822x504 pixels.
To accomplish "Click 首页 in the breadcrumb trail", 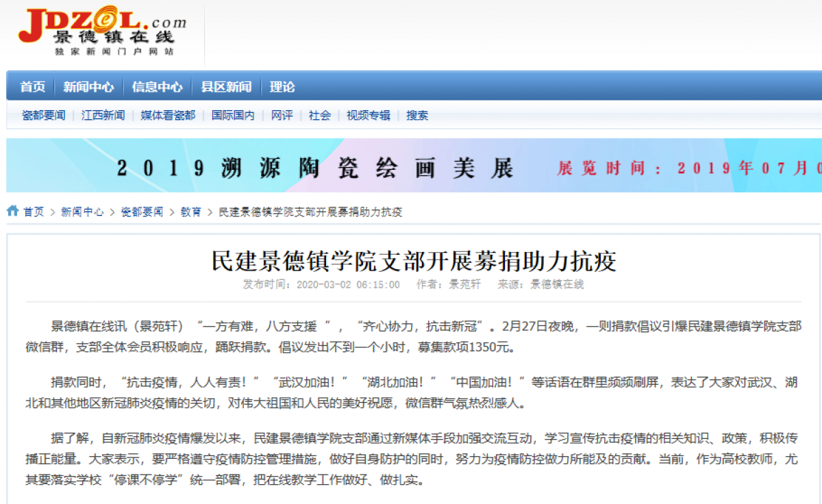I will (34, 212).
